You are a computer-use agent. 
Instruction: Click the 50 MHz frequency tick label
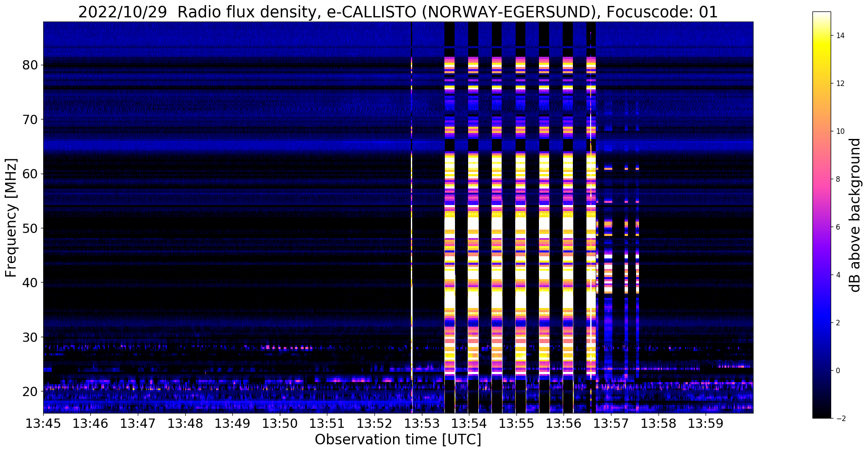(31, 228)
